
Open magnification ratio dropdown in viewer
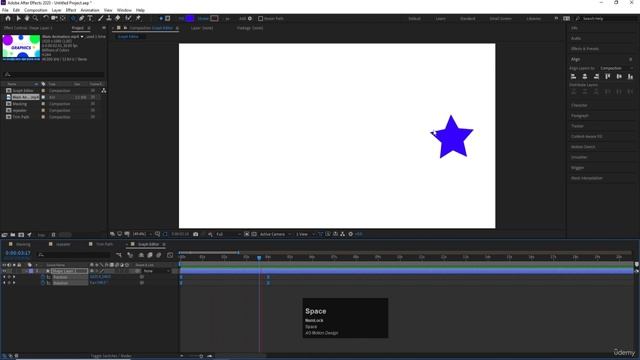[x=142, y=234]
